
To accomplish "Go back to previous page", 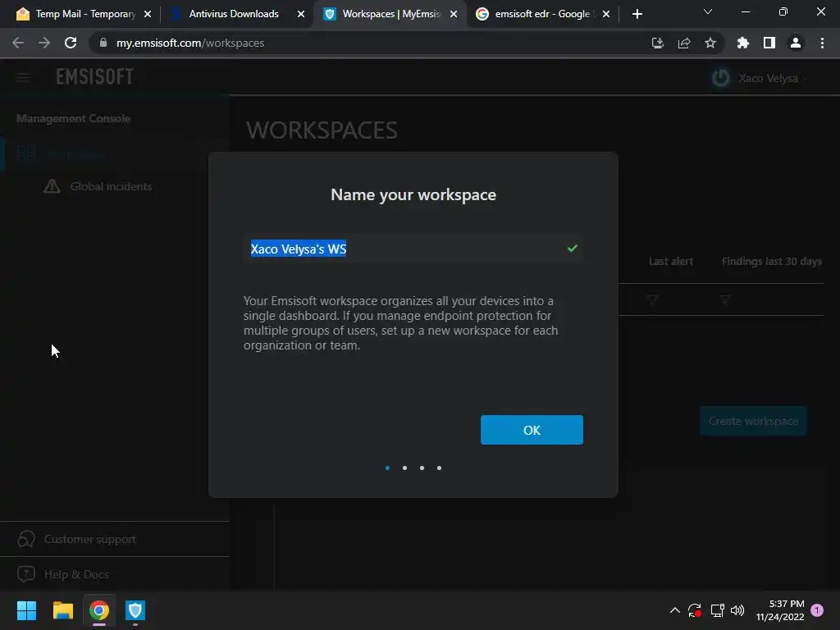I will point(18,43).
